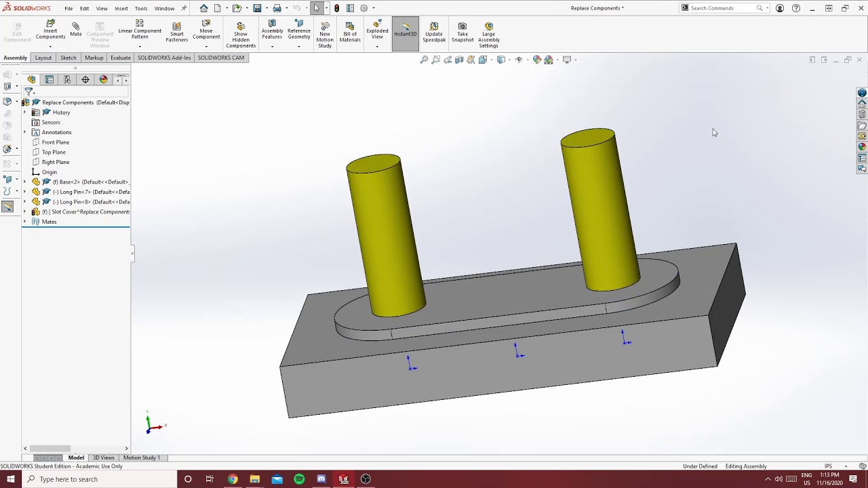
Task: Open Reference Geometry tool
Action: click(299, 30)
